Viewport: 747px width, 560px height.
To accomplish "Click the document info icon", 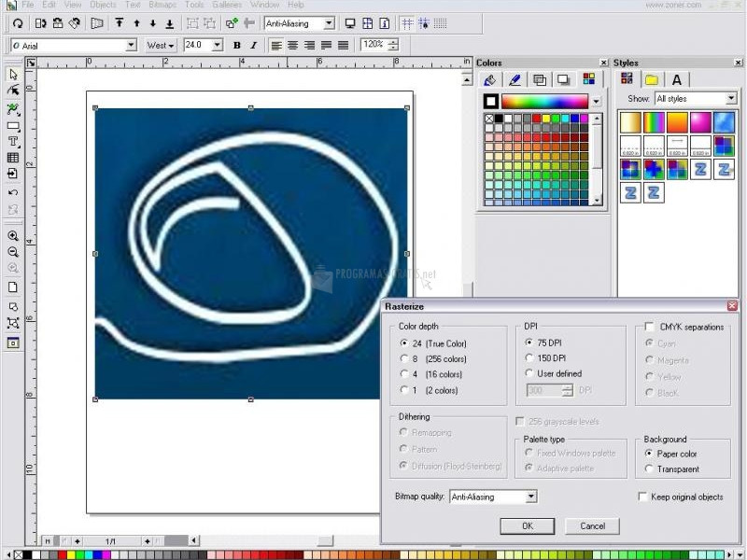I will (385, 23).
